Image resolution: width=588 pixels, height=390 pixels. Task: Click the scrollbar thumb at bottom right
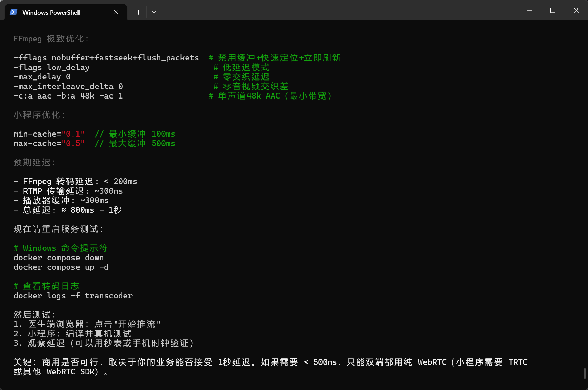585,373
